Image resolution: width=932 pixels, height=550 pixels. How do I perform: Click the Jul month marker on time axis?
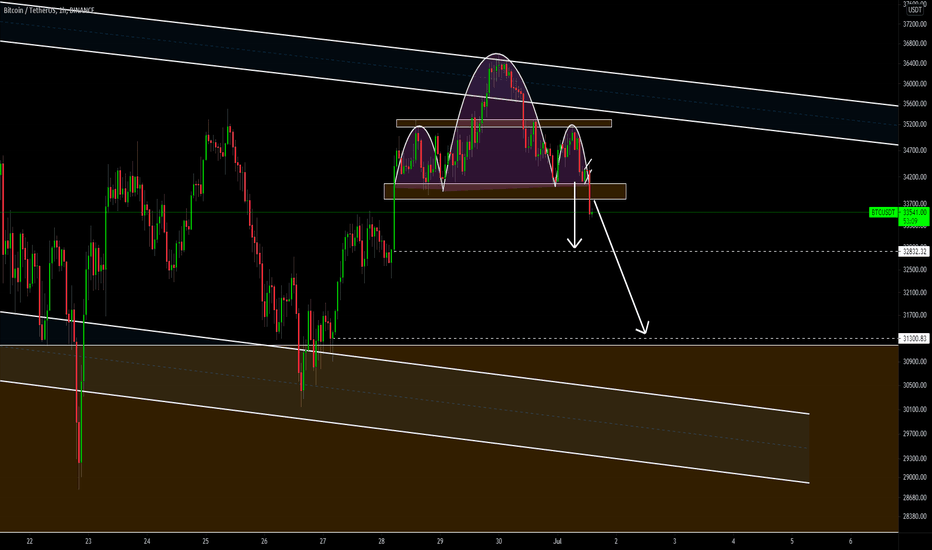click(557, 541)
